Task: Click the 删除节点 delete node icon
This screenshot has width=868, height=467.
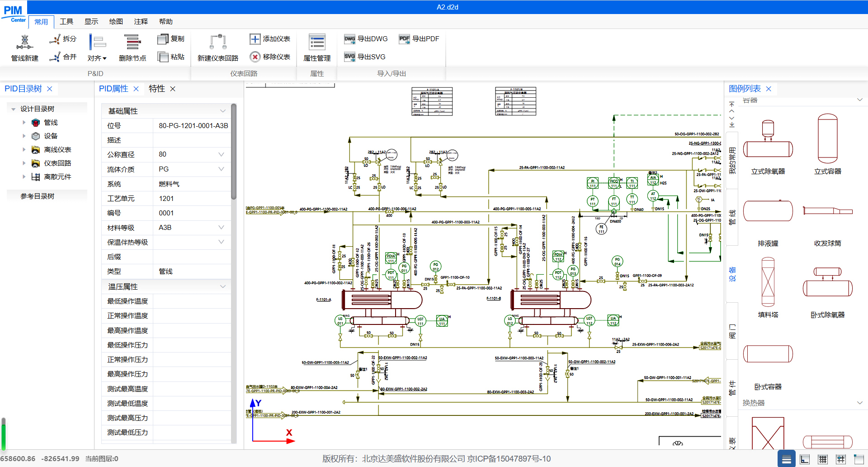Action: [132, 48]
